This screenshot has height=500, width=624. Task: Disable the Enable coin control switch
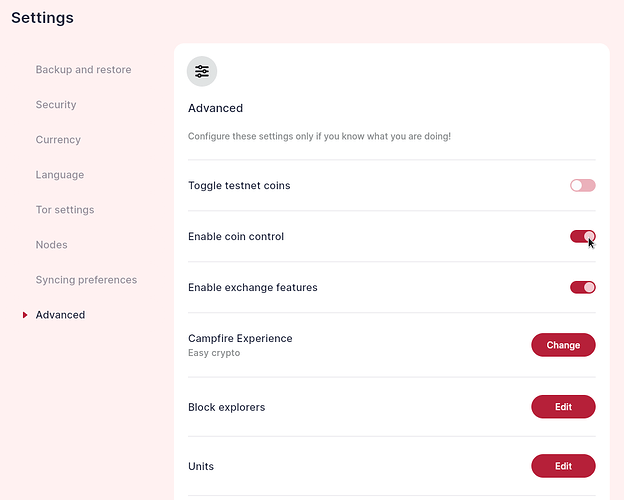(x=583, y=236)
